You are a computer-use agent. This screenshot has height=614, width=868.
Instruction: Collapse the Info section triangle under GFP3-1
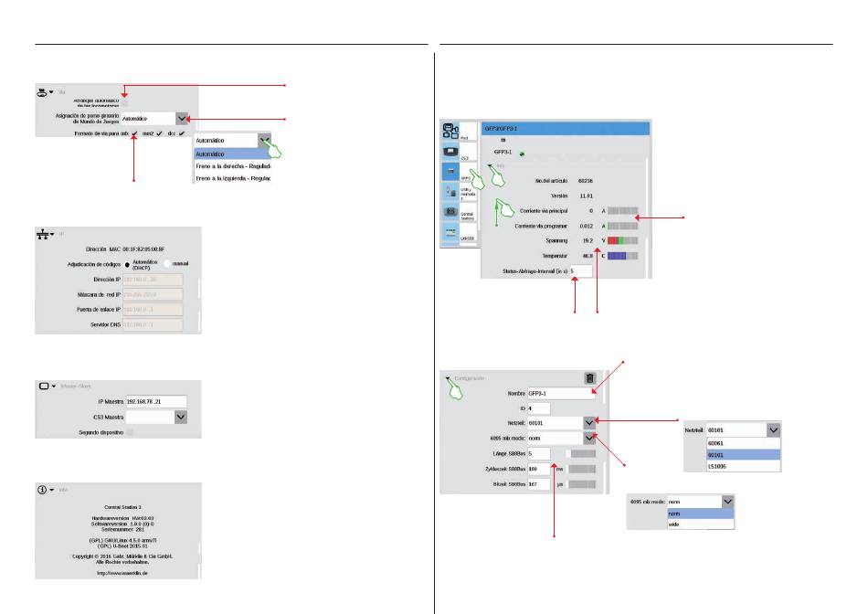tap(490, 165)
